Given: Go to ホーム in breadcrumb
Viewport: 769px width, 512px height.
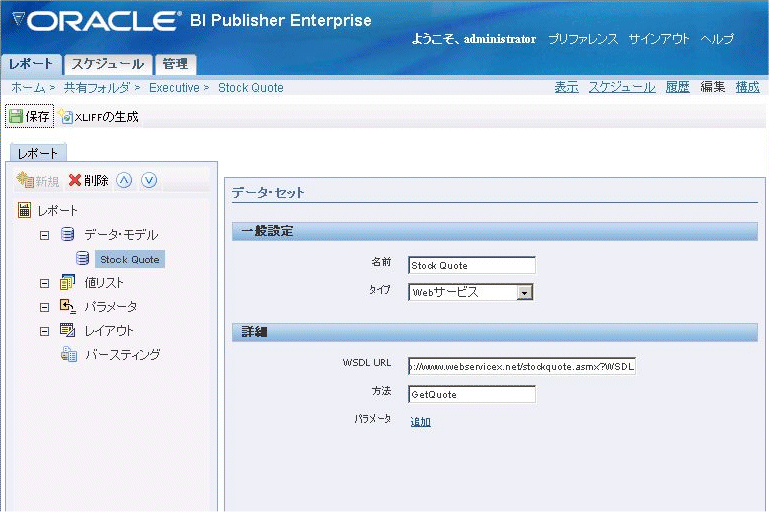Looking at the screenshot, I should [x=28, y=88].
